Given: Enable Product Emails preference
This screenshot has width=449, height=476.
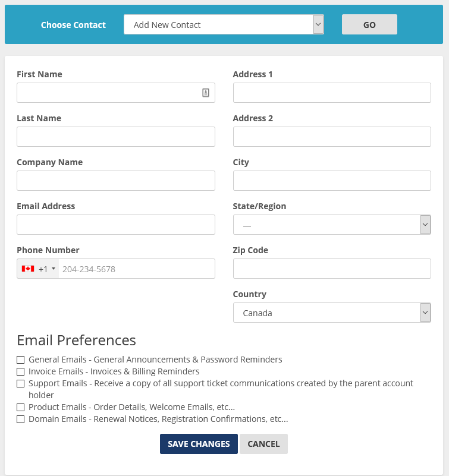Looking at the screenshot, I should click(x=21, y=407).
